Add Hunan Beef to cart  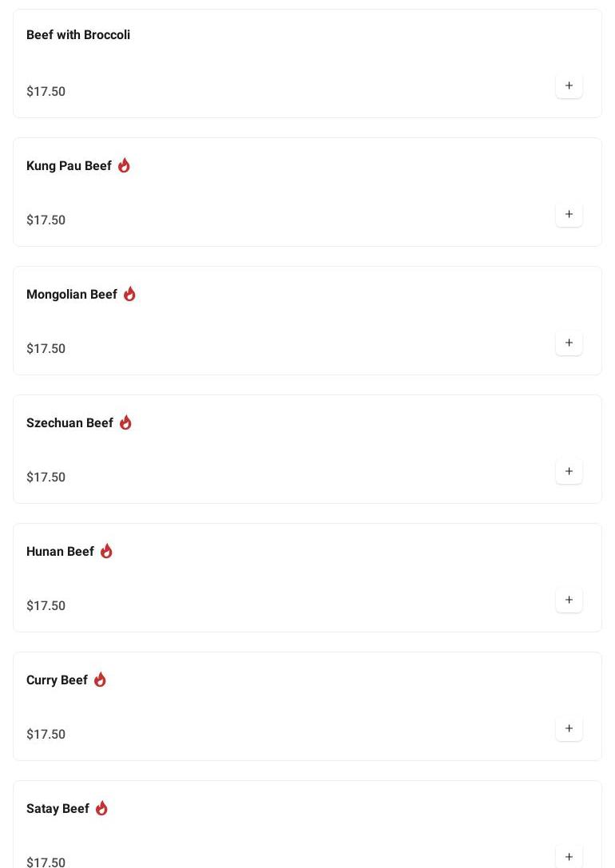[x=569, y=600]
